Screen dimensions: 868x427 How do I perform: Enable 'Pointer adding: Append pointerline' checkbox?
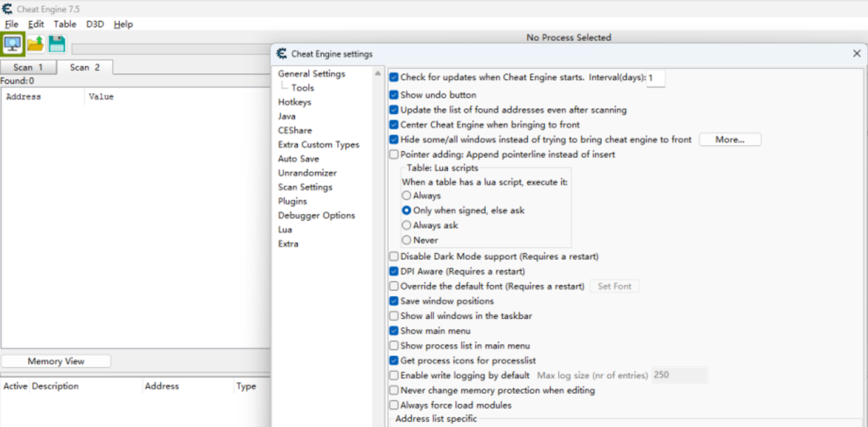coord(394,154)
